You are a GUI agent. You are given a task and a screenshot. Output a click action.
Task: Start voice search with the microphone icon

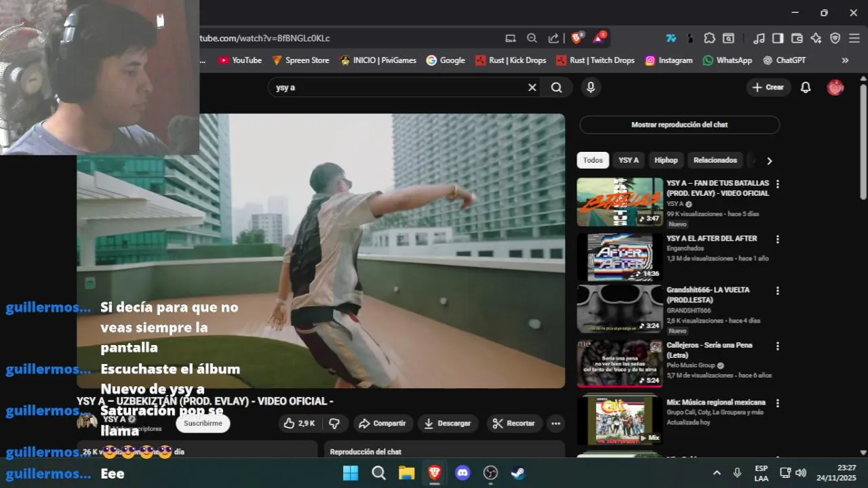[x=591, y=87]
